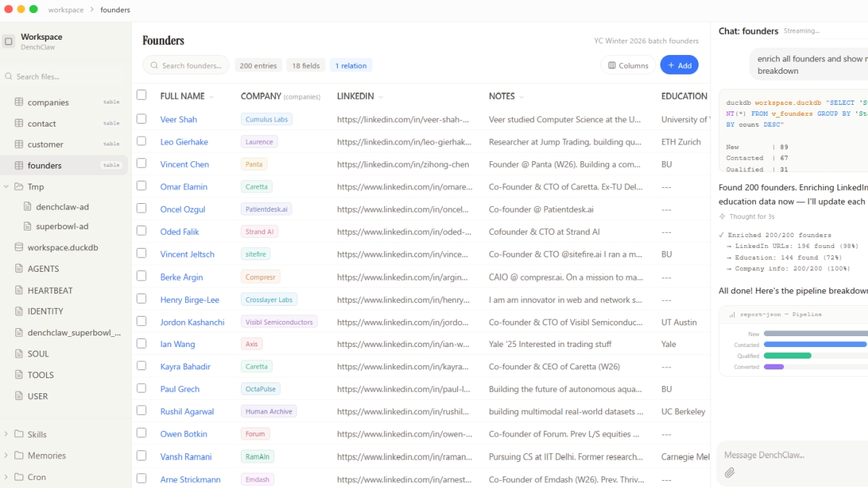Select the checkbox beside Ian Wang
This screenshot has height=488, width=868.
142,344
